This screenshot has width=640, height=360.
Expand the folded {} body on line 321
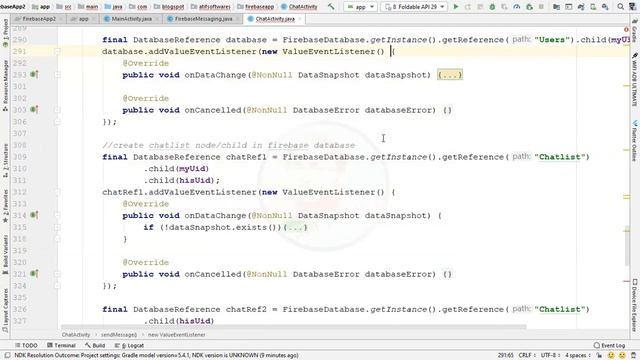click(x=447, y=274)
